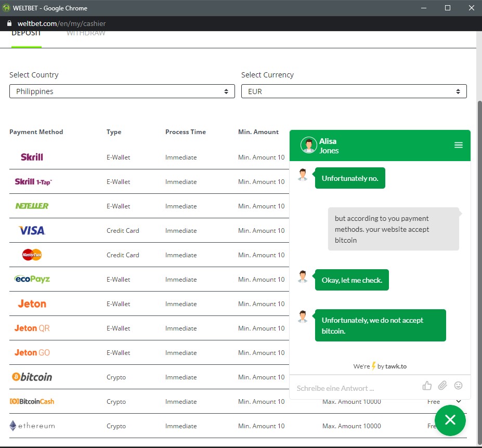The height and width of the screenshot is (448, 482).
Task: Focus the chat reply input field
Action: 357,388
